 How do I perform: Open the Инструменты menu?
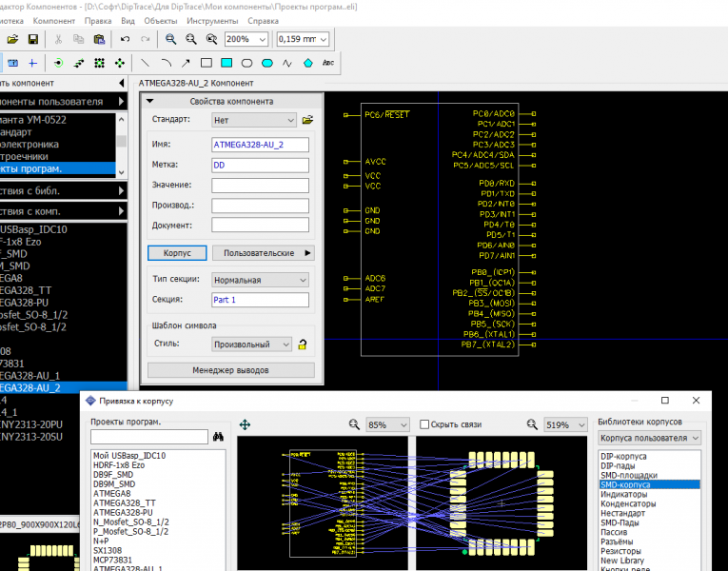212,21
